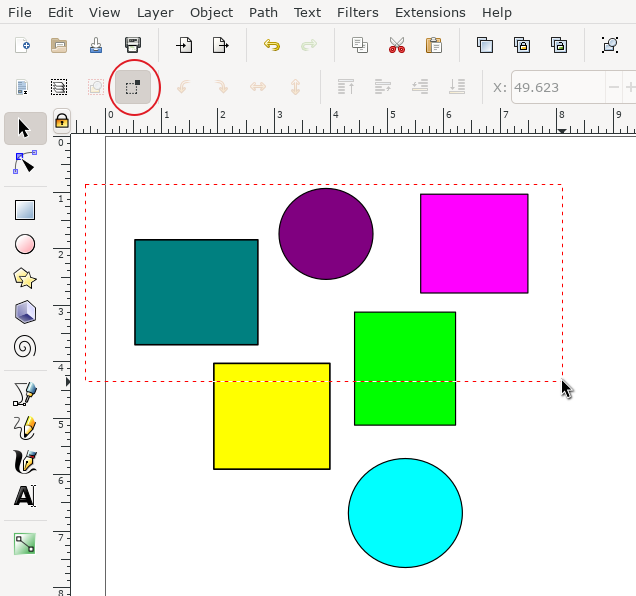Viewport: 636px width, 596px height.
Task: Select the Rectangle tool
Action: [x=25, y=210]
